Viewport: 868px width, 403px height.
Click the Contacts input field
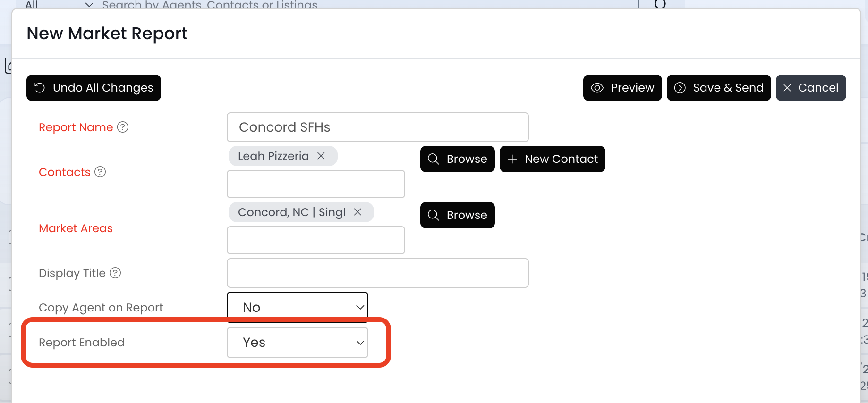315,184
